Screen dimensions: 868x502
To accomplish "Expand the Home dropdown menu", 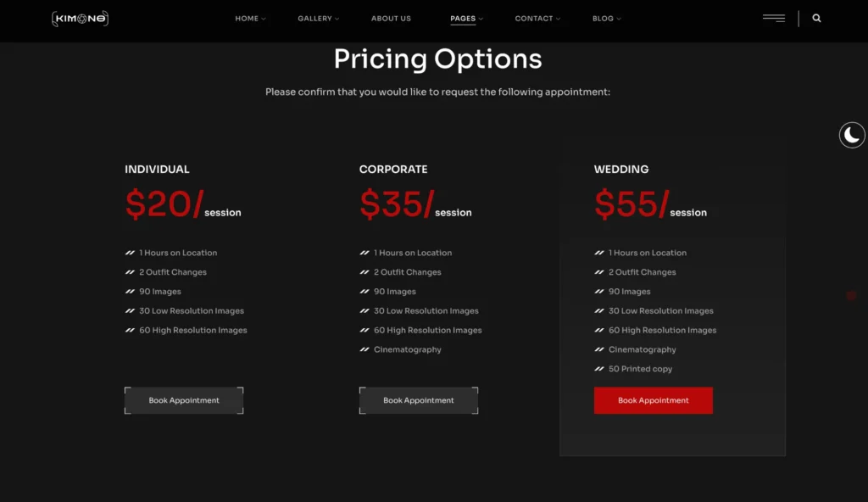I will [x=250, y=19].
